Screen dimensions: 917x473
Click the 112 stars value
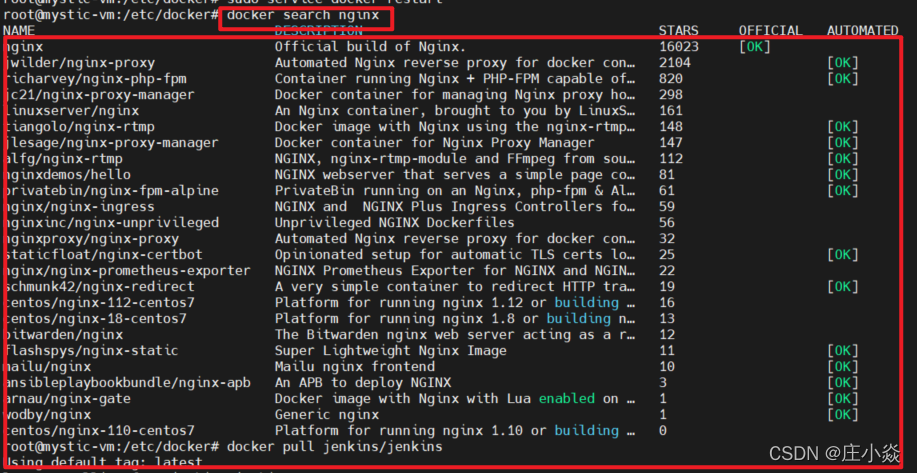(x=670, y=158)
